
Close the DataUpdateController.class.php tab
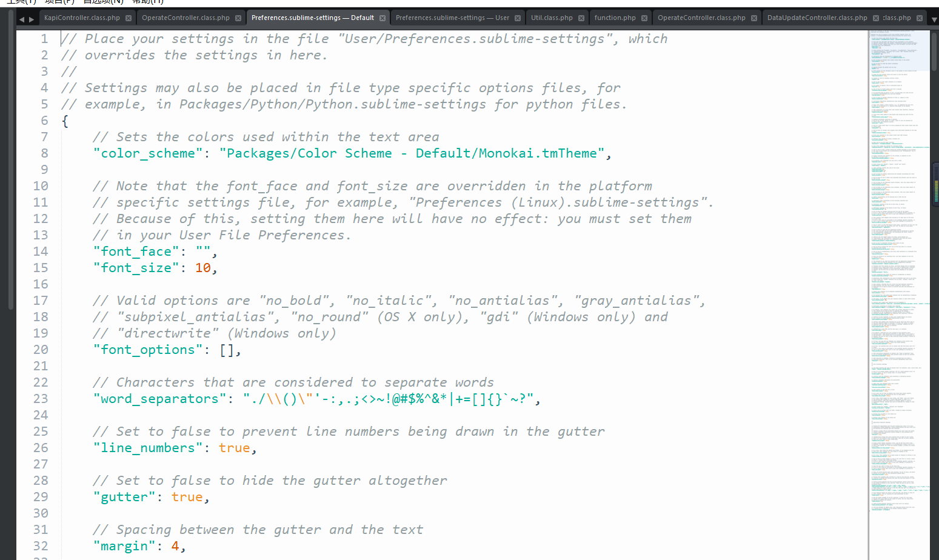(x=876, y=18)
